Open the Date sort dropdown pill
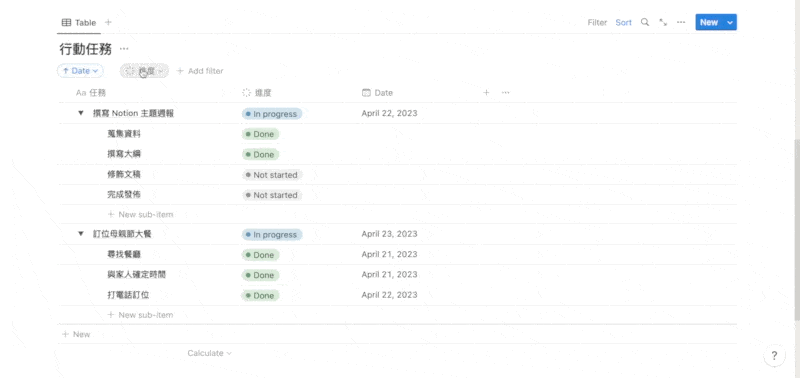This screenshot has width=800, height=378. [x=80, y=71]
